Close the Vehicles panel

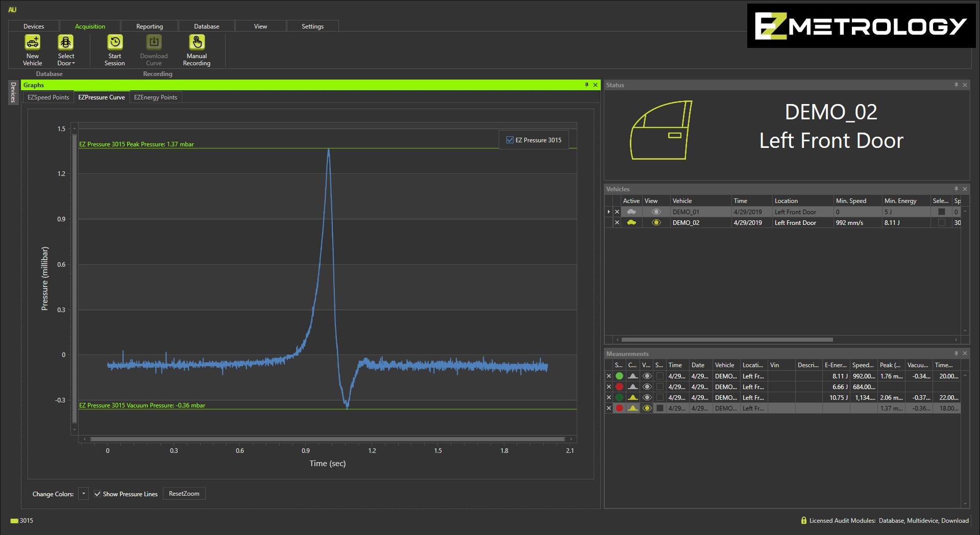pos(965,189)
